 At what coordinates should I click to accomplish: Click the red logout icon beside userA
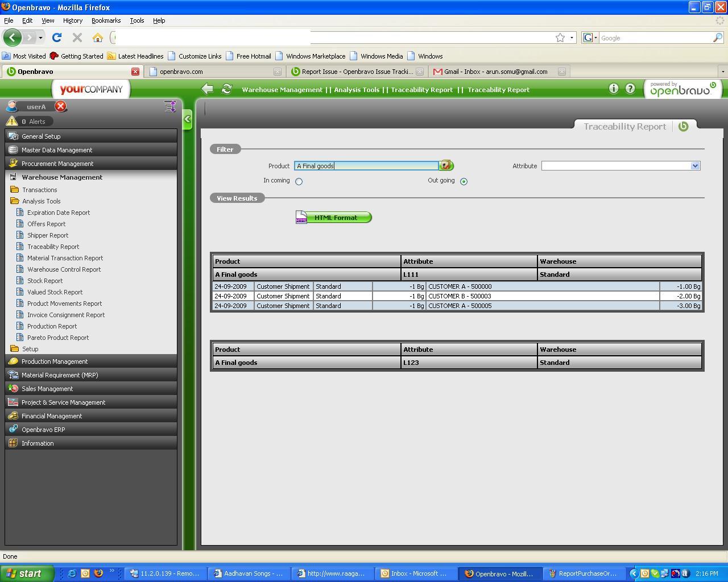pos(61,106)
